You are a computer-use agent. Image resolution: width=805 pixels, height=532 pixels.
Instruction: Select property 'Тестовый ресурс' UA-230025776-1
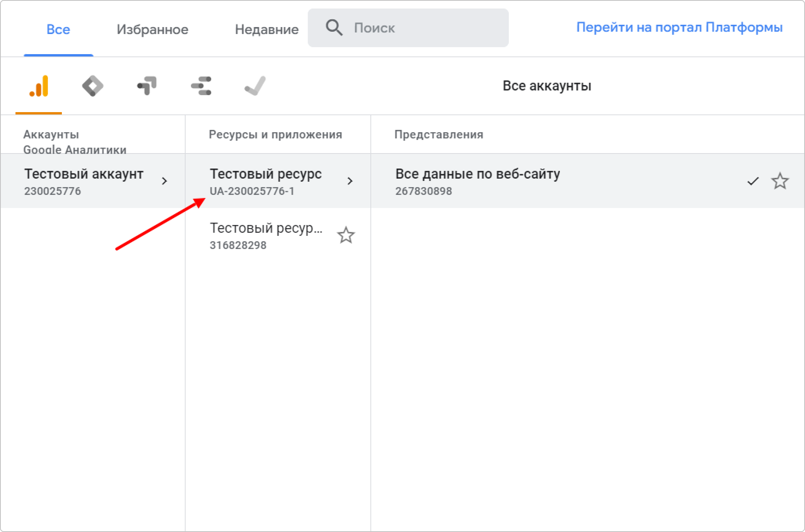pos(266,181)
